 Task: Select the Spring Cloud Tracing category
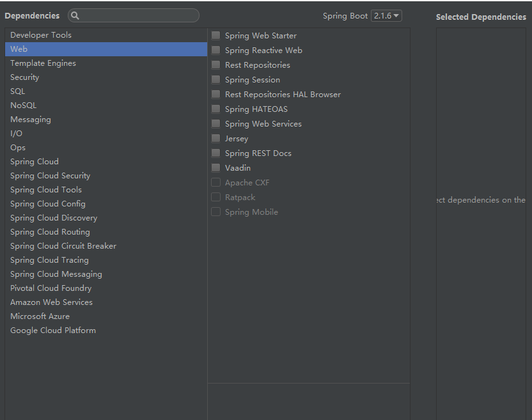[x=106, y=260]
